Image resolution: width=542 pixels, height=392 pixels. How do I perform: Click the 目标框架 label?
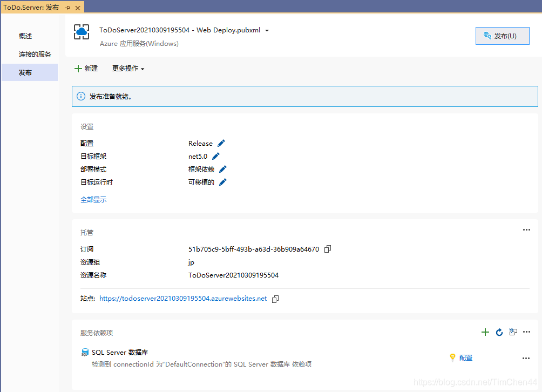coord(93,156)
